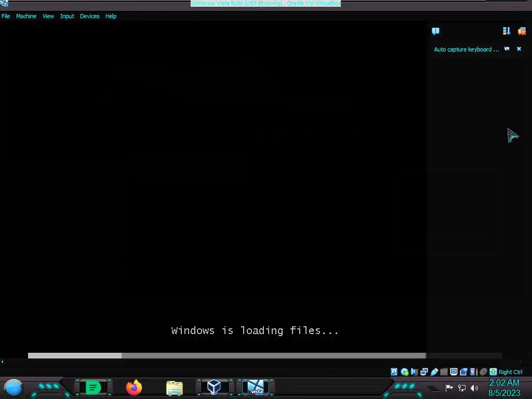Select the Vista VM taskbar button
Viewport: 532px width, 399px height.
(x=256, y=387)
